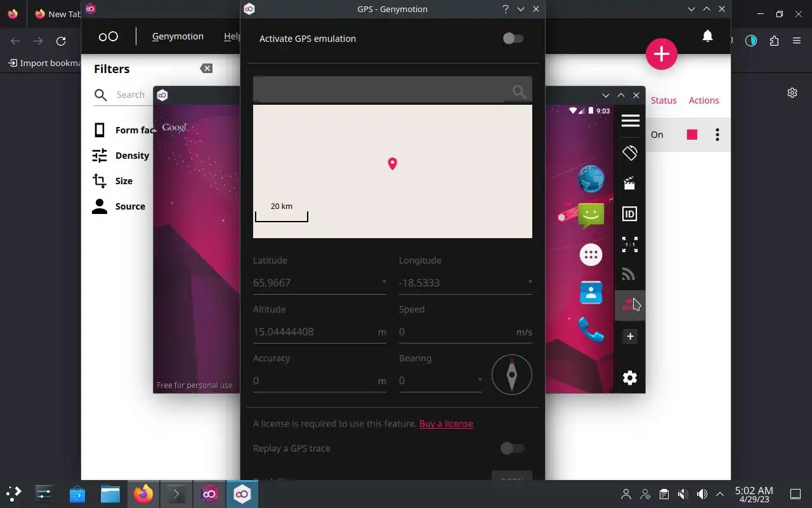Viewport: 812px width, 508px height.
Task: Open the notifications bell in Genymotion
Action: point(707,36)
